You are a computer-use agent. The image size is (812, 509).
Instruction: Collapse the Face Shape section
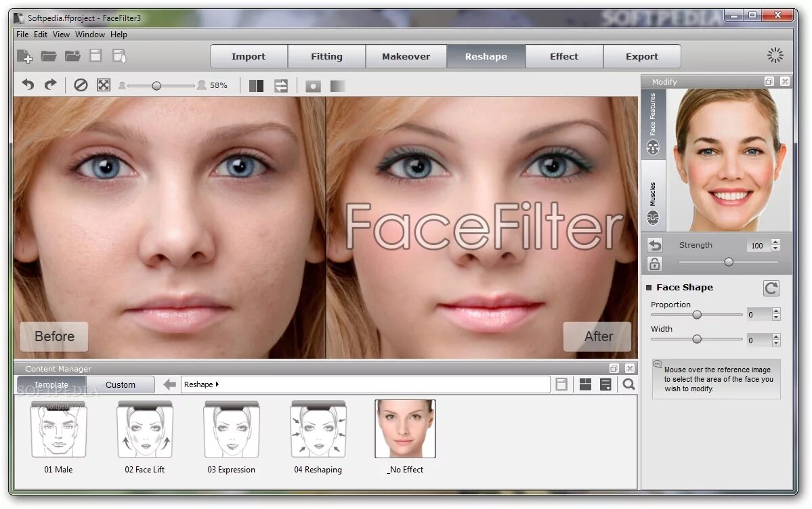[x=649, y=288]
